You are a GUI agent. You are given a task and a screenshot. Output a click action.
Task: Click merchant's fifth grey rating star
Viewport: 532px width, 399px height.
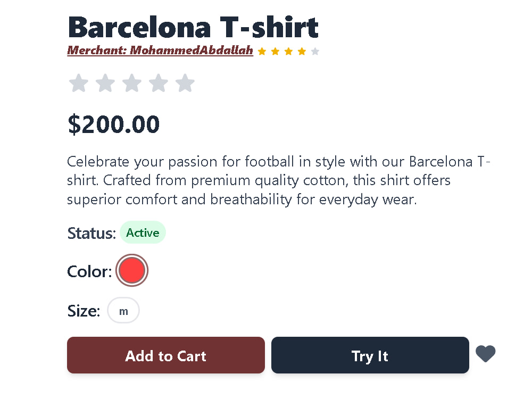(315, 51)
